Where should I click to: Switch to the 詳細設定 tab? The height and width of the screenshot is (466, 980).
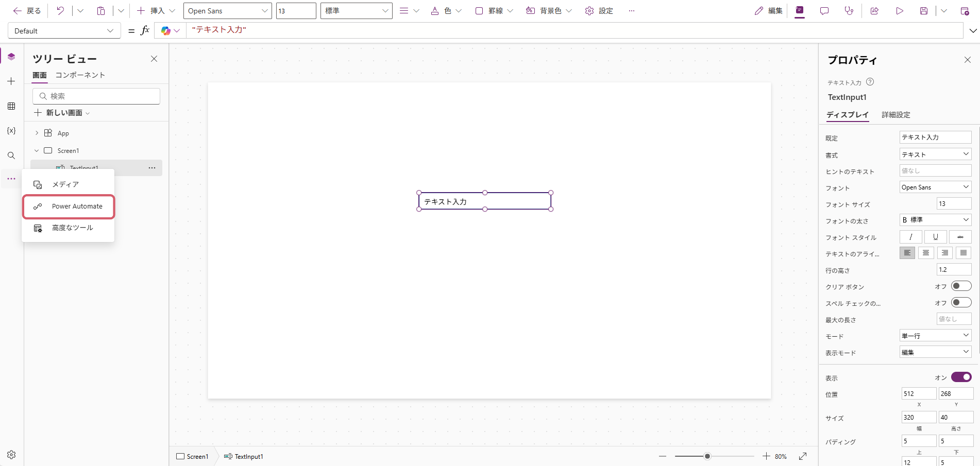click(x=895, y=115)
